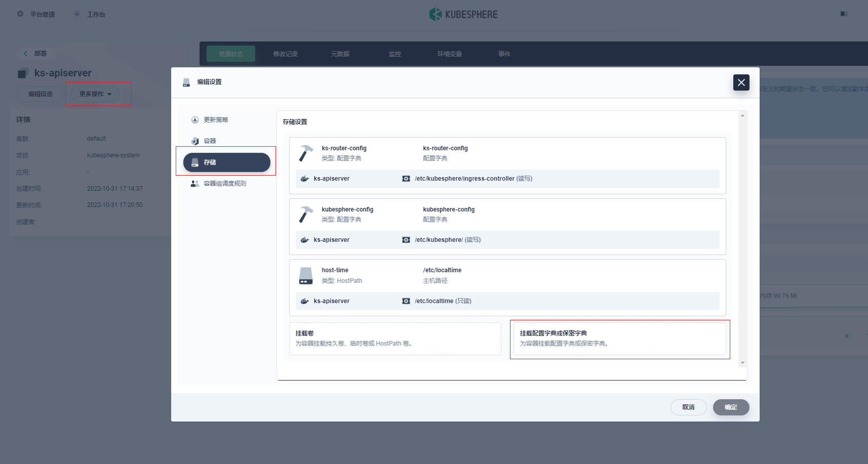This screenshot has height=464, width=868.
Task: Click the workbench icon in top bar
Action: click(x=77, y=14)
